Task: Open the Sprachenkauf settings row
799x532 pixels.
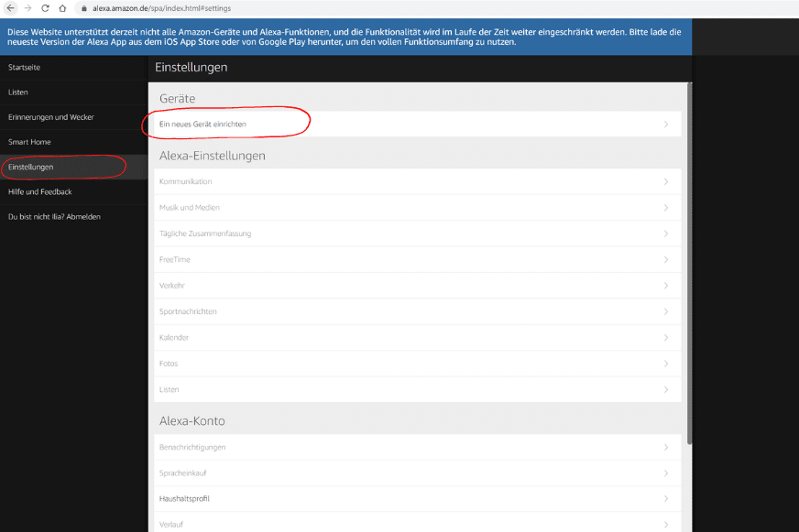Action: [412, 472]
